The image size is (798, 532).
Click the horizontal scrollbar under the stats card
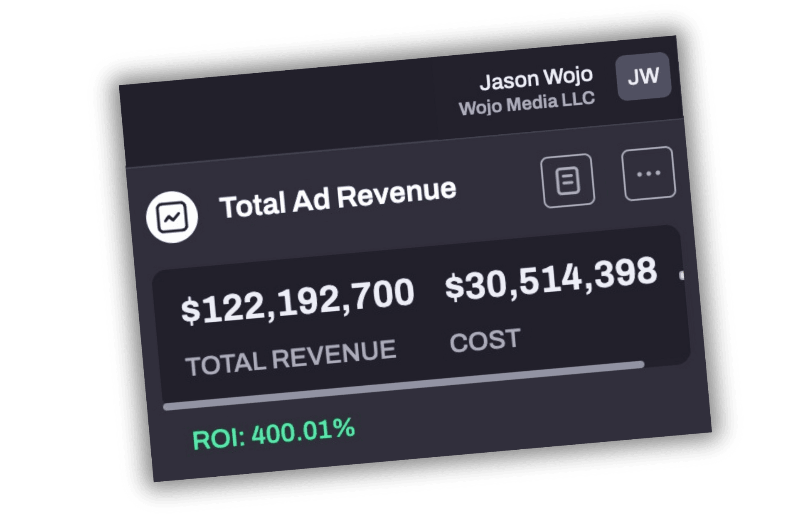click(x=404, y=386)
